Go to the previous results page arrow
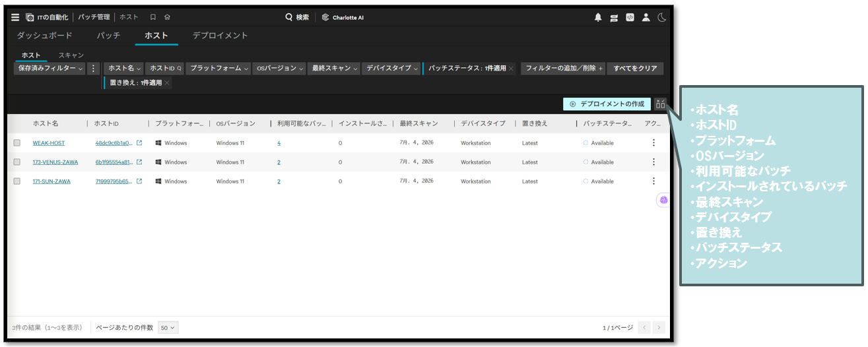This screenshot has height=347, width=868. 644,328
